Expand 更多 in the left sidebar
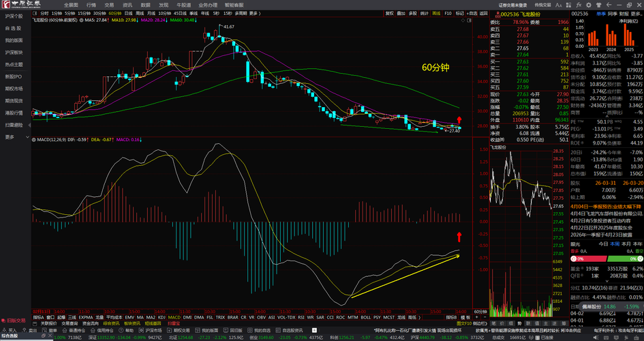This screenshot has height=341, width=644. (16, 137)
